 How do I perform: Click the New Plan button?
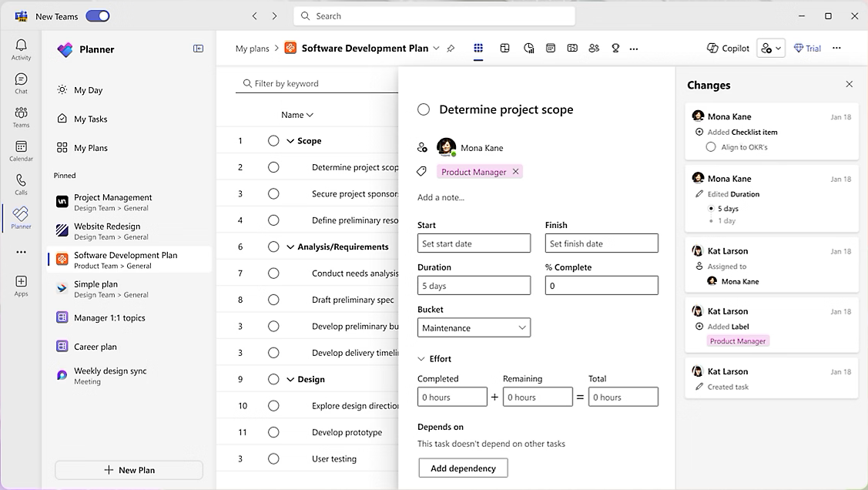(x=129, y=470)
